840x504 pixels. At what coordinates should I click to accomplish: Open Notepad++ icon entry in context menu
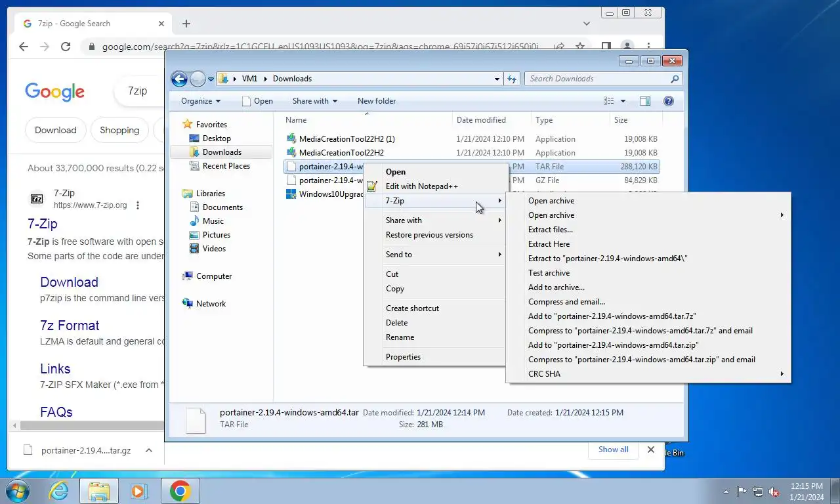[372, 186]
